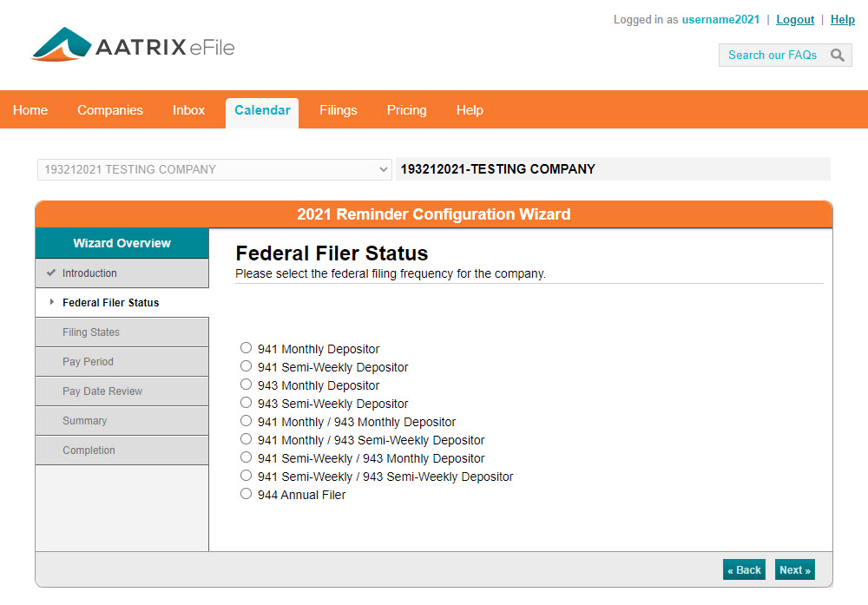Pick 943 Monthly Depositor radio button

[x=247, y=385]
